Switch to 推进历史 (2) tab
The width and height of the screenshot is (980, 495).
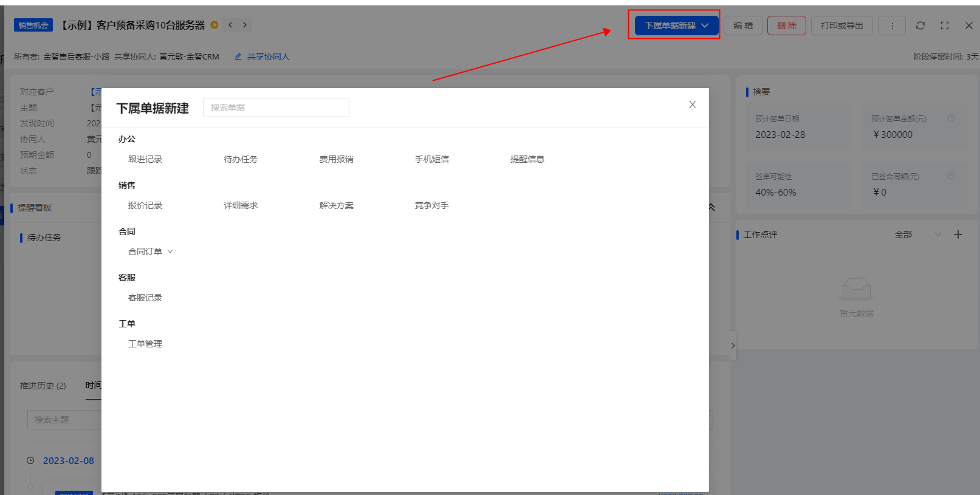coord(43,386)
